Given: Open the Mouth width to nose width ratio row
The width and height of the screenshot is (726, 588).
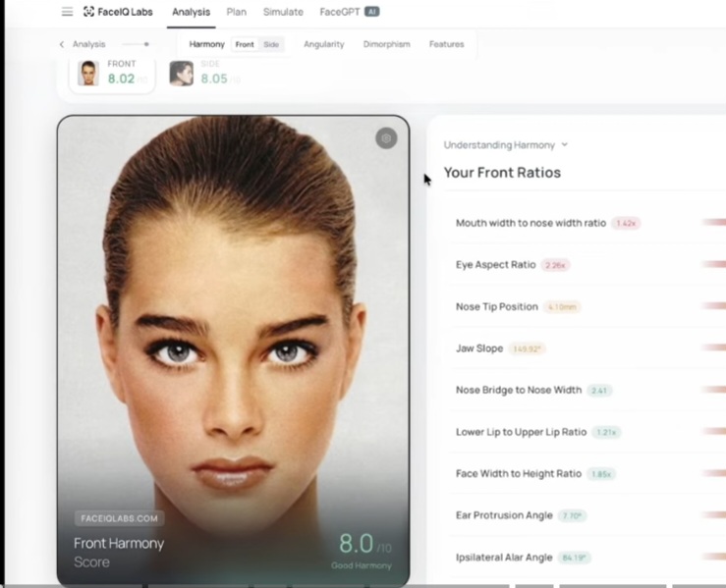Looking at the screenshot, I should 531,223.
